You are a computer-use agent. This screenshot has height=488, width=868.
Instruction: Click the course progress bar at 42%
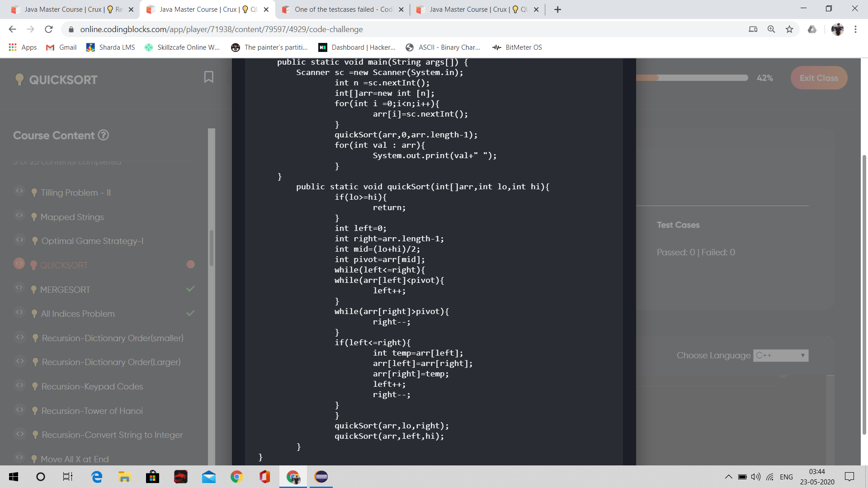coord(692,78)
